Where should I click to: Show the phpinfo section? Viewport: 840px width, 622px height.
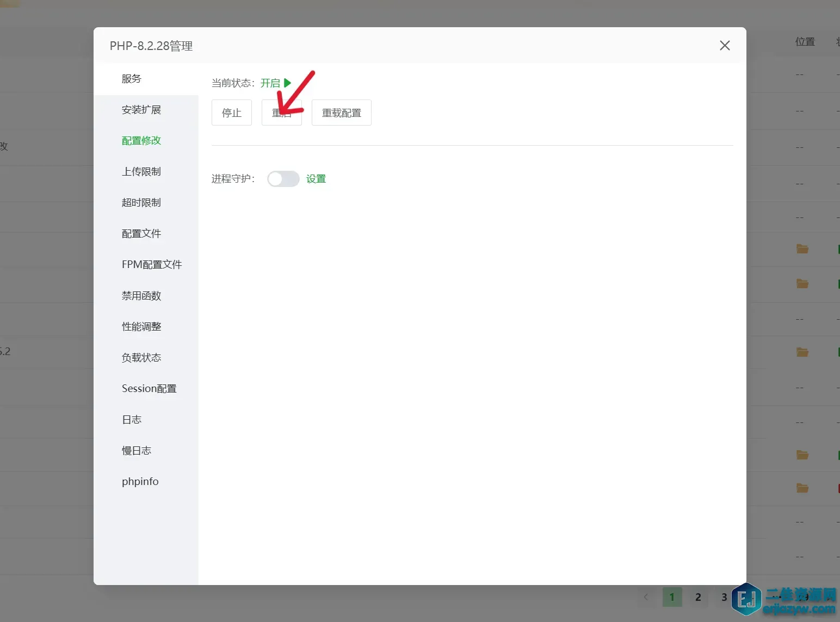(x=140, y=482)
